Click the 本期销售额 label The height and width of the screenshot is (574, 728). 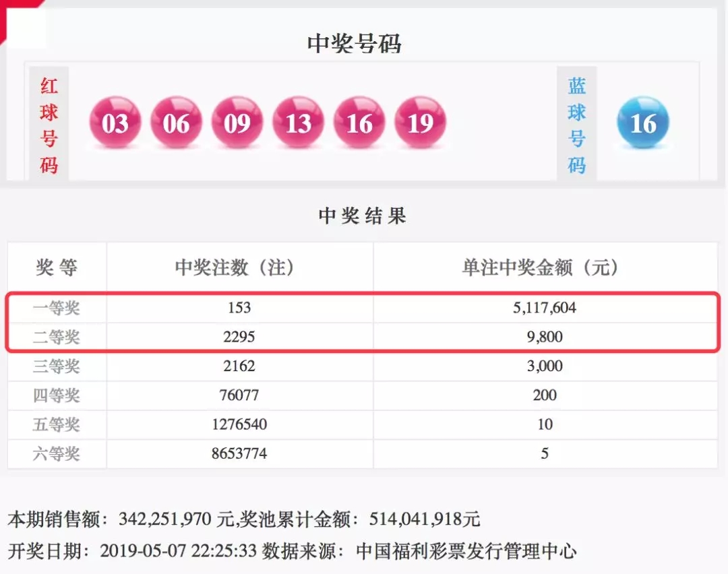click(x=54, y=519)
